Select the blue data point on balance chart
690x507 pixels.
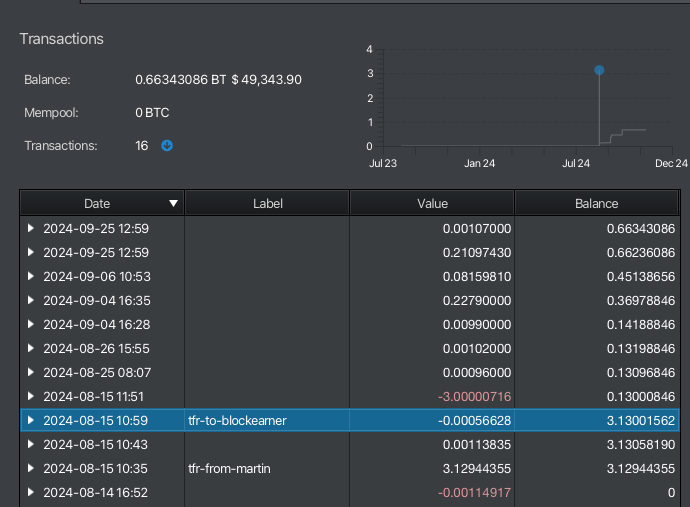click(x=599, y=70)
